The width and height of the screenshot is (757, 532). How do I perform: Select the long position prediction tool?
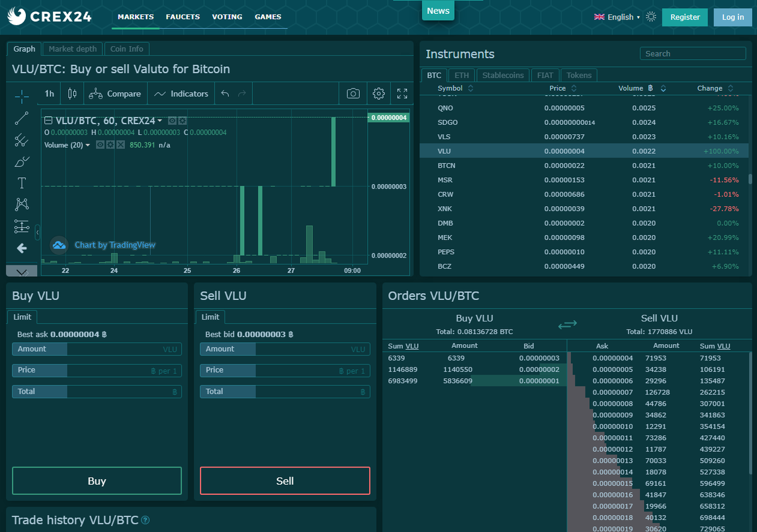tap(21, 226)
